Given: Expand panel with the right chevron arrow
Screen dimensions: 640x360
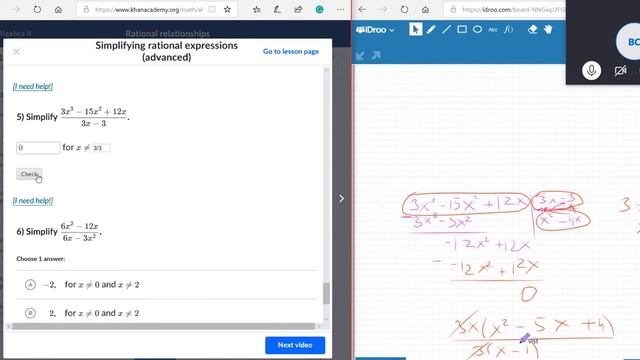Looking at the screenshot, I should [341, 198].
